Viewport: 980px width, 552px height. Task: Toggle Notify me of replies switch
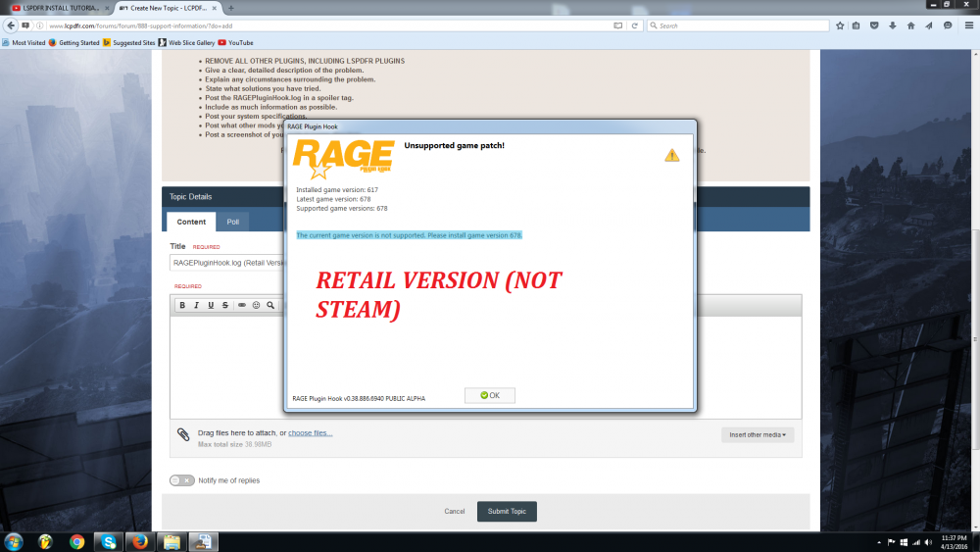coord(182,480)
